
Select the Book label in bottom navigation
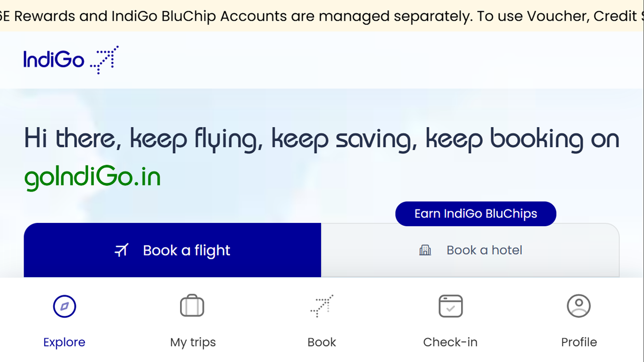[322, 342]
